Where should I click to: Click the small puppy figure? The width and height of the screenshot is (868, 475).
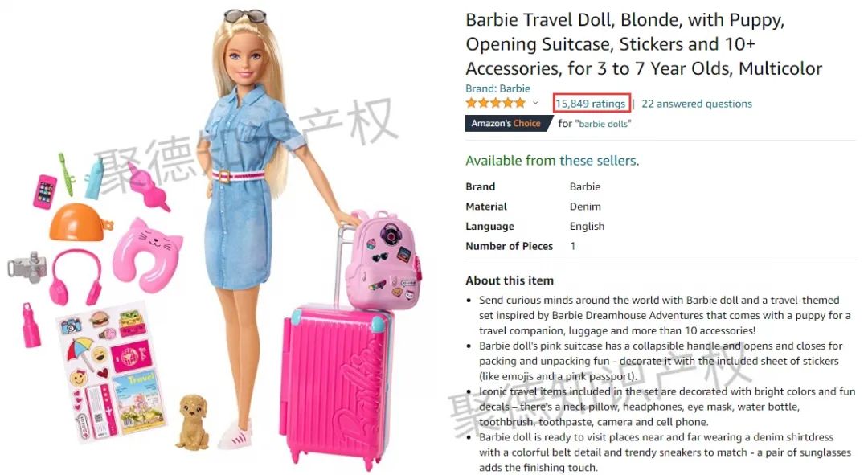(193, 422)
